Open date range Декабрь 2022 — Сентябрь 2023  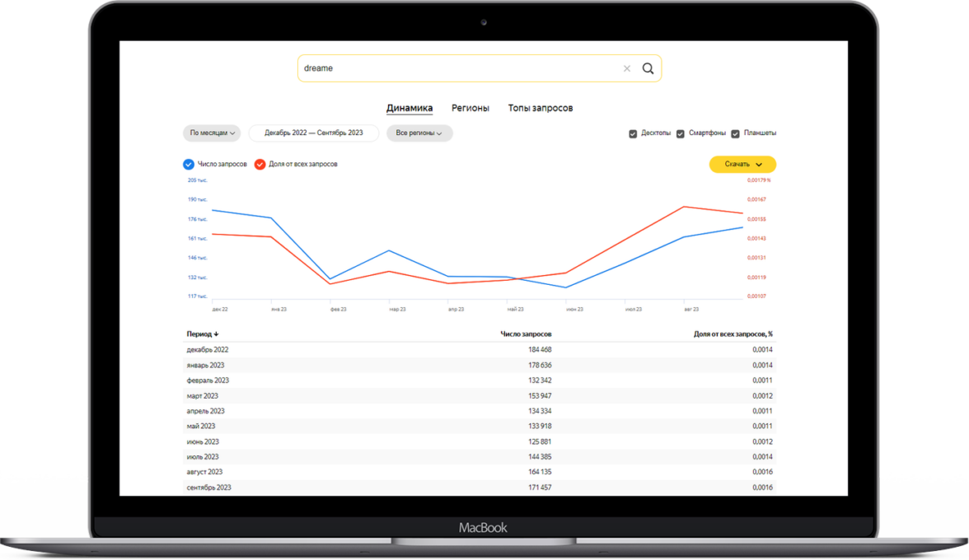(314, 133)
